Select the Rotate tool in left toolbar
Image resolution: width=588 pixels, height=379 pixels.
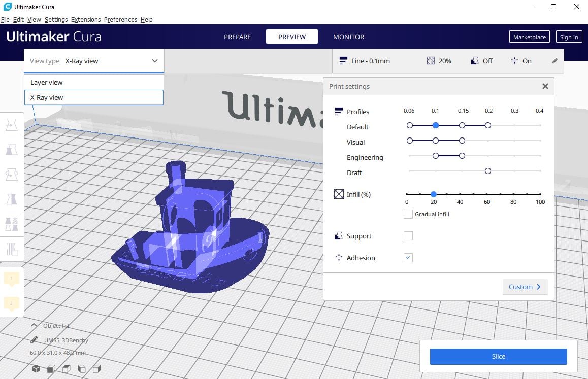click(x=12, y=175)
